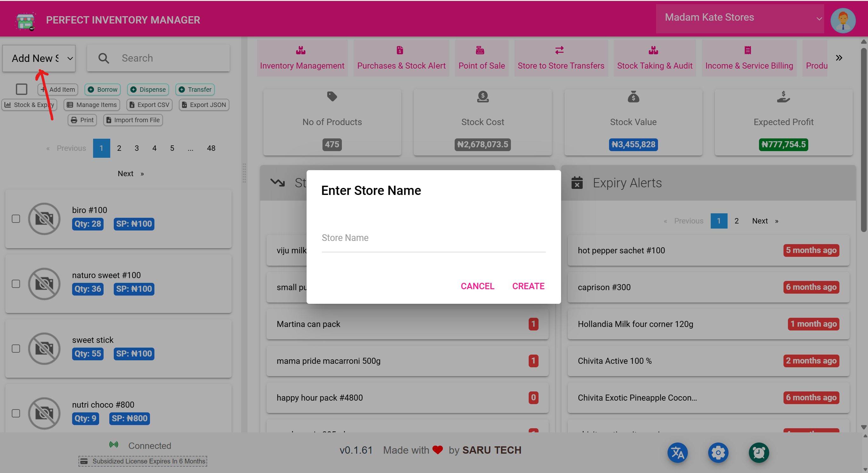Click the Subsidized License Expires notice

143,461
